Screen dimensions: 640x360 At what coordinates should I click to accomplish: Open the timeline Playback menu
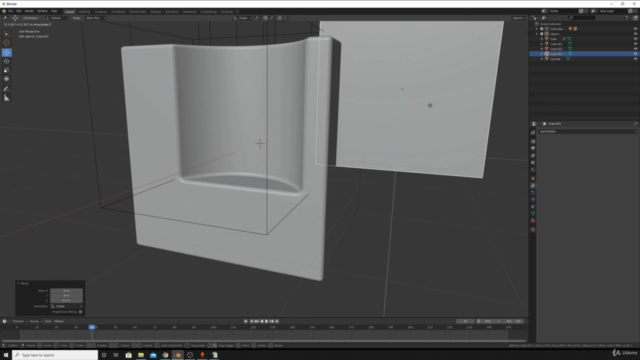[19, 321]
